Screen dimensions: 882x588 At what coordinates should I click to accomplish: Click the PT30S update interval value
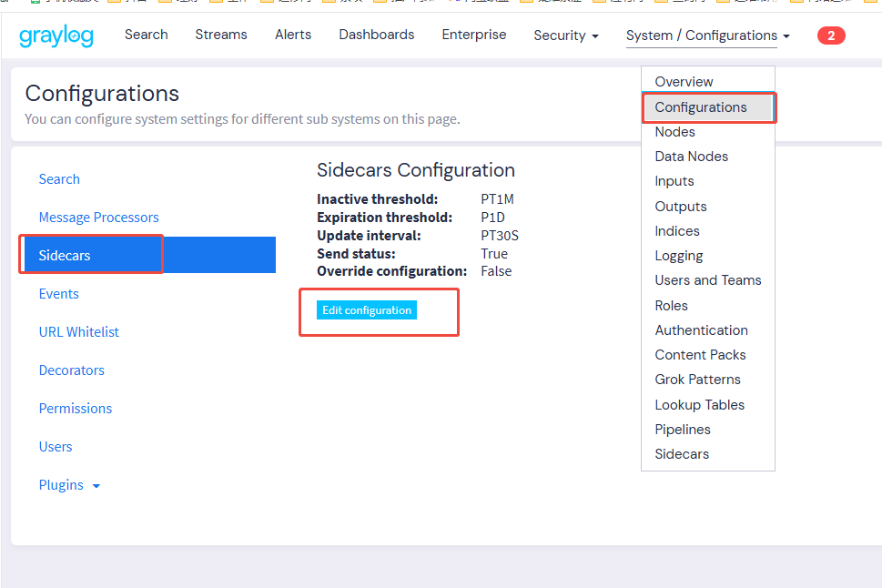pos(500,236)
